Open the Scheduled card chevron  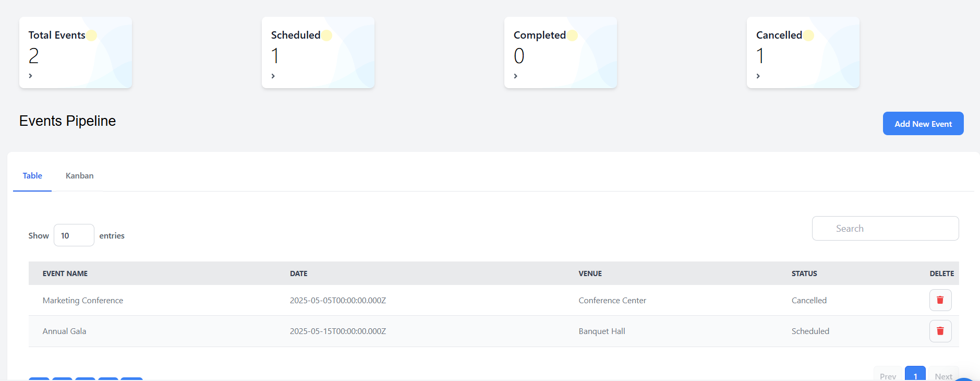point(273,76)
